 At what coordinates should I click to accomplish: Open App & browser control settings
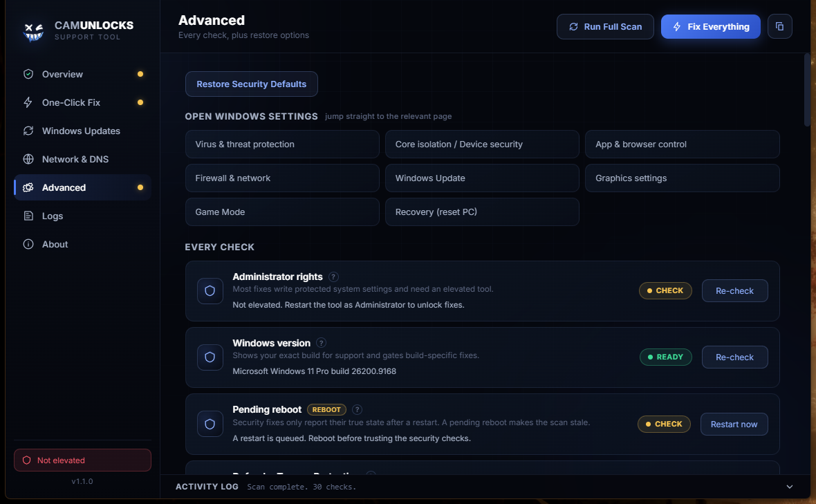click(x=683, y=144)
